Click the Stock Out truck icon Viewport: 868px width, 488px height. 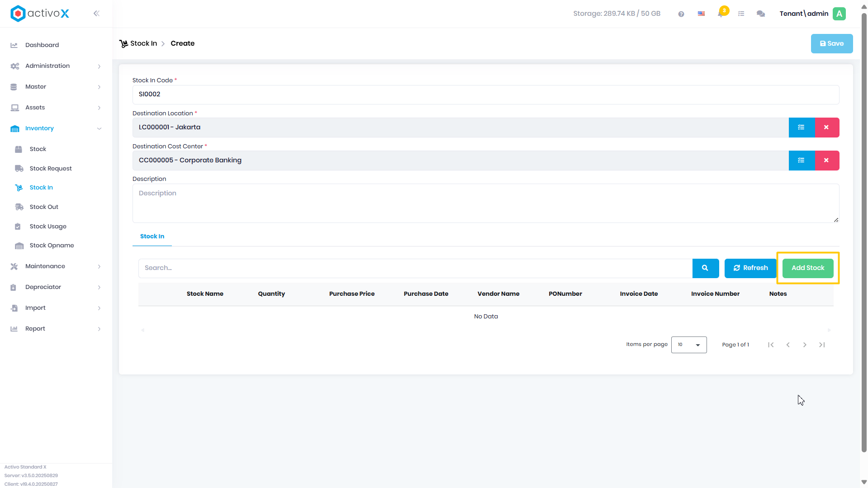19,207
